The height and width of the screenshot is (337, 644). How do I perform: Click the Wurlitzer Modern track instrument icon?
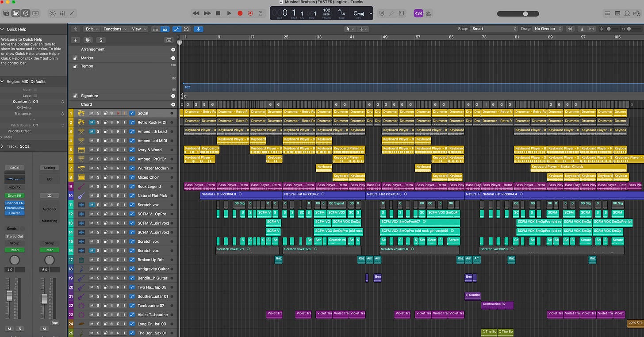click(81, 168)
